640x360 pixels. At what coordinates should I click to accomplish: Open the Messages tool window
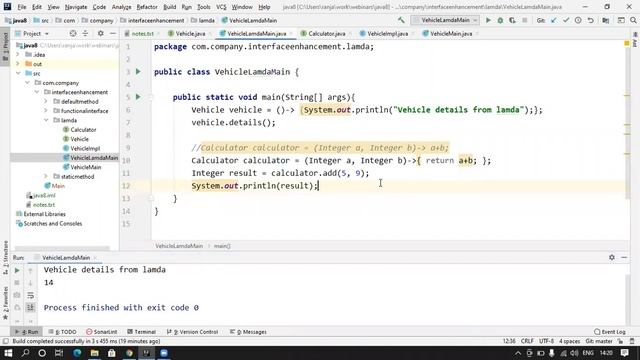pyautogui.click(x=248, y=332)
